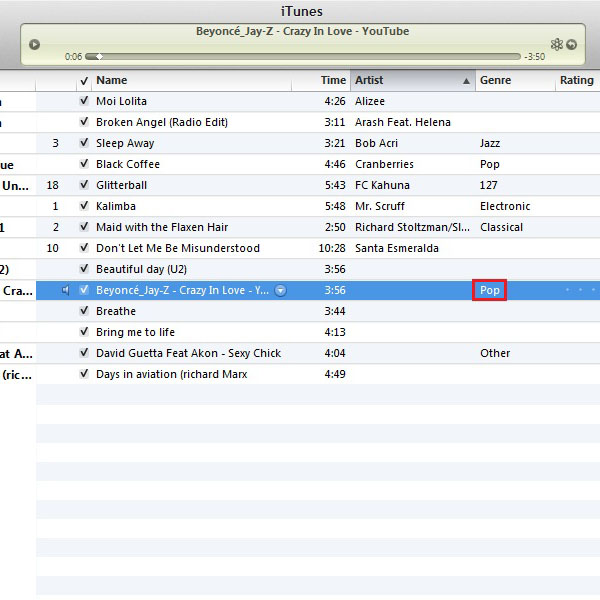Select the song Sleep Away

[x=125, y=143]
